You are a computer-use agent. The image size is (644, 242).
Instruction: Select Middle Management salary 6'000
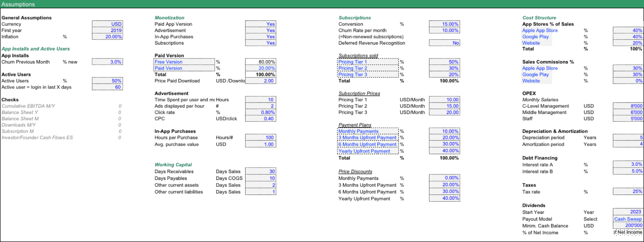(628, 112)
